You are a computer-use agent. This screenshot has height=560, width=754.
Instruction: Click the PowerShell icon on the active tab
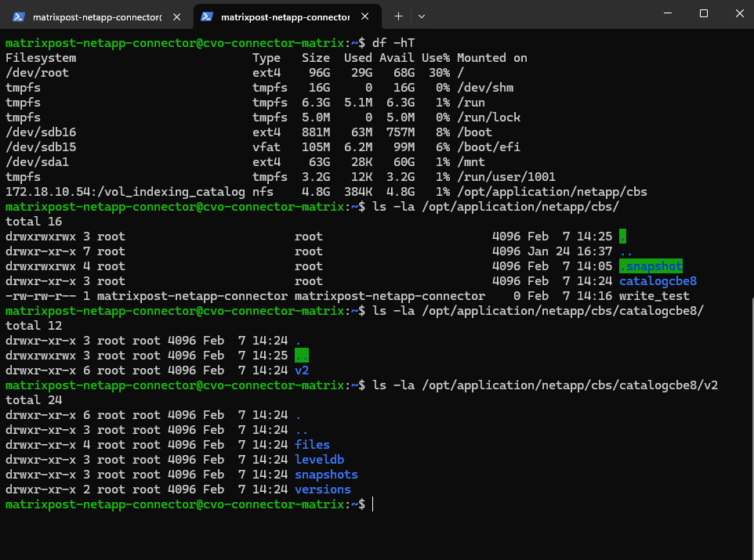coord(207,16)
